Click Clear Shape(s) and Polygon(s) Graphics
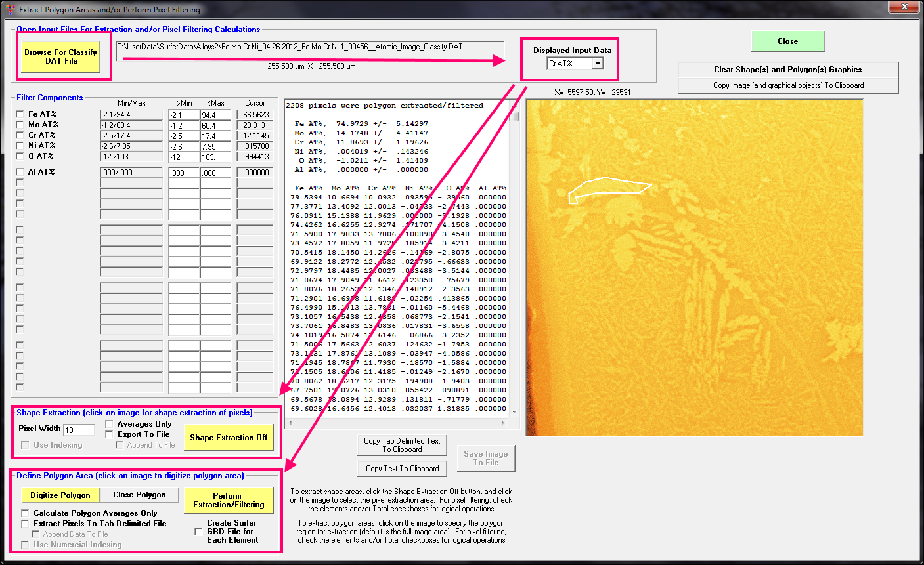Viewport: 924px width, 565px height. tap(787, 70)
